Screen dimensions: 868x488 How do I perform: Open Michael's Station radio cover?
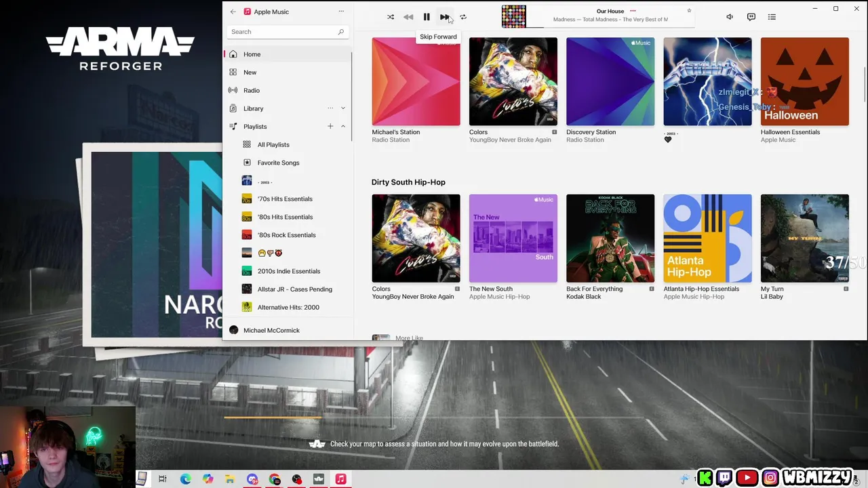416,81
